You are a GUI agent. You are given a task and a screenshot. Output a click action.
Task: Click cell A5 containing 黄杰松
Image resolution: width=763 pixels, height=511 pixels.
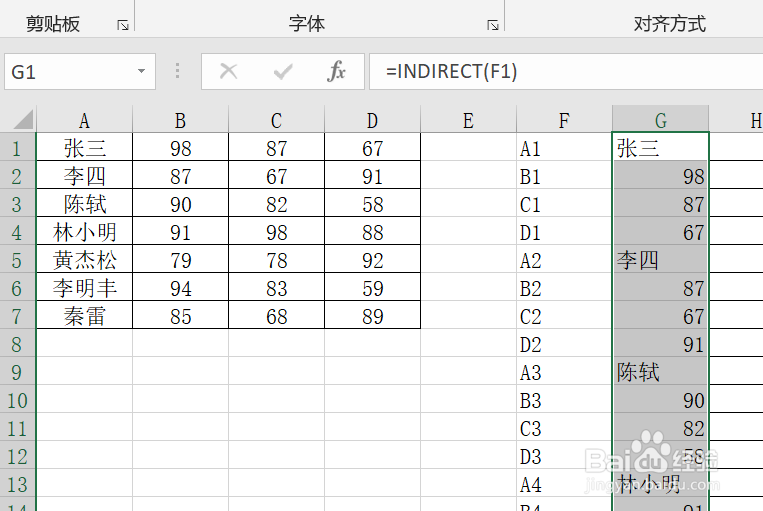pos(84,259)
